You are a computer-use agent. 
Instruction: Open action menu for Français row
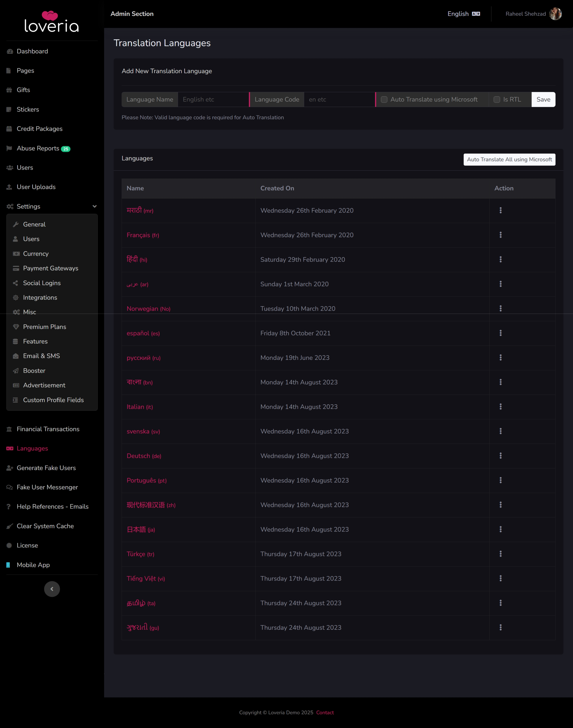click(x=500, y=235)
